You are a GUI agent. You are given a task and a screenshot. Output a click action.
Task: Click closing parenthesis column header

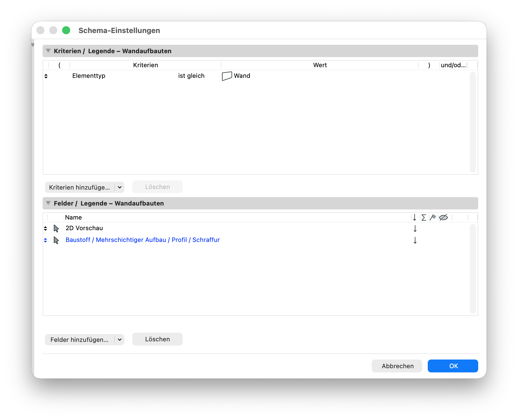click(x=429, y=65)
